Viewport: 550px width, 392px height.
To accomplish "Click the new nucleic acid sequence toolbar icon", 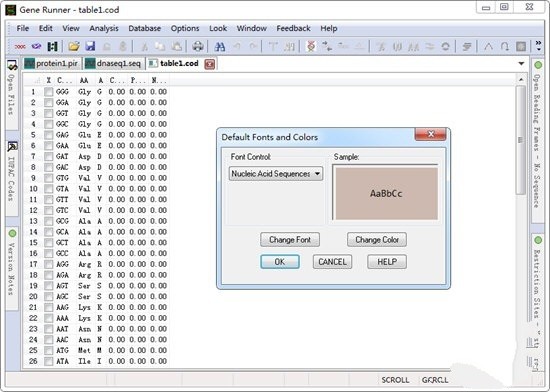I will pyautogui.click(x=20, y=46).
